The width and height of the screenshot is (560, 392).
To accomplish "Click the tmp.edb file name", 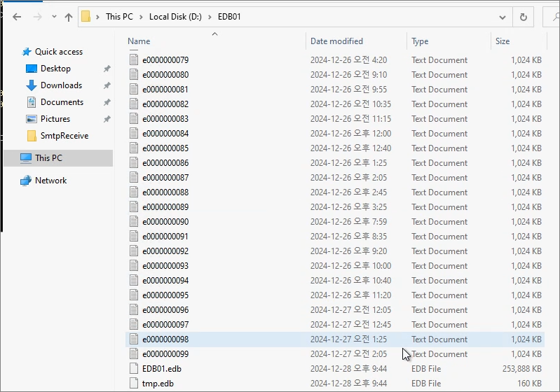I will click(x=158, y=384).
